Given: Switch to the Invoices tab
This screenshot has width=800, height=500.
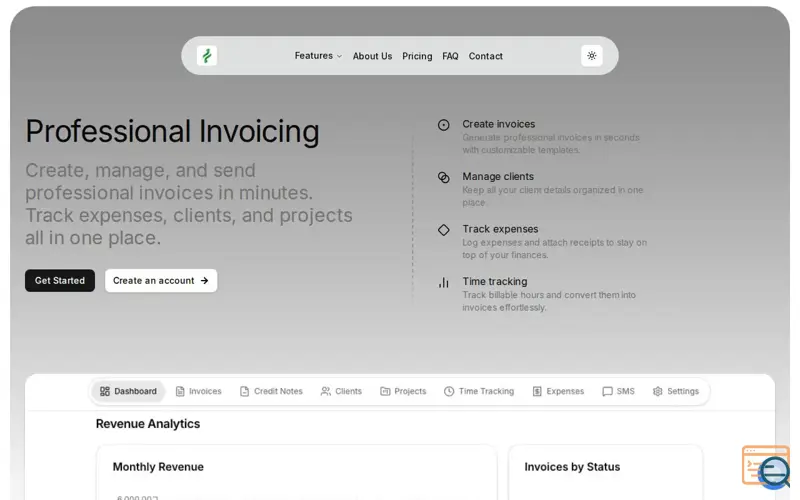Looking at the screenshot, I should (x=198, y=391).
